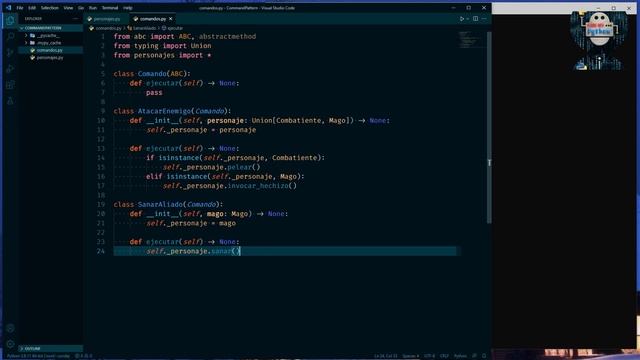Viewport: 640px width, 360px height.
Task: Collapse the COMMANDPATTERN folder section
Action: tap(51, 28)
